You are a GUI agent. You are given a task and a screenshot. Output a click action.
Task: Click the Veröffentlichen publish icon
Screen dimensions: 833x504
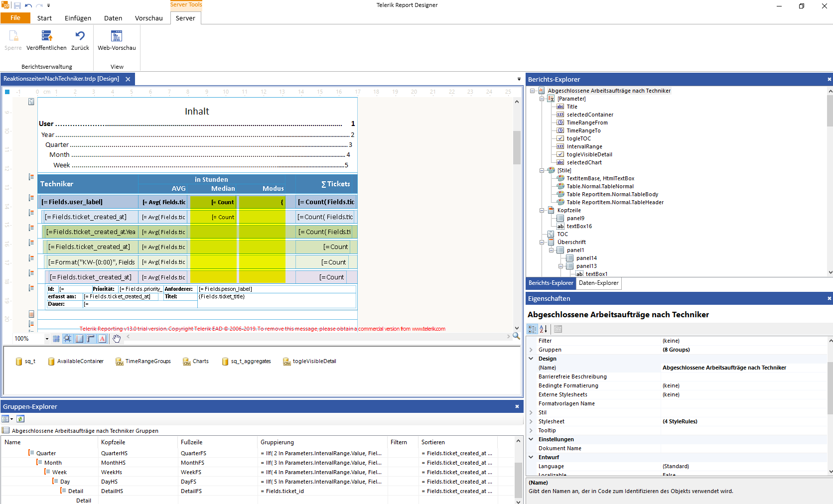click(46, 36)
